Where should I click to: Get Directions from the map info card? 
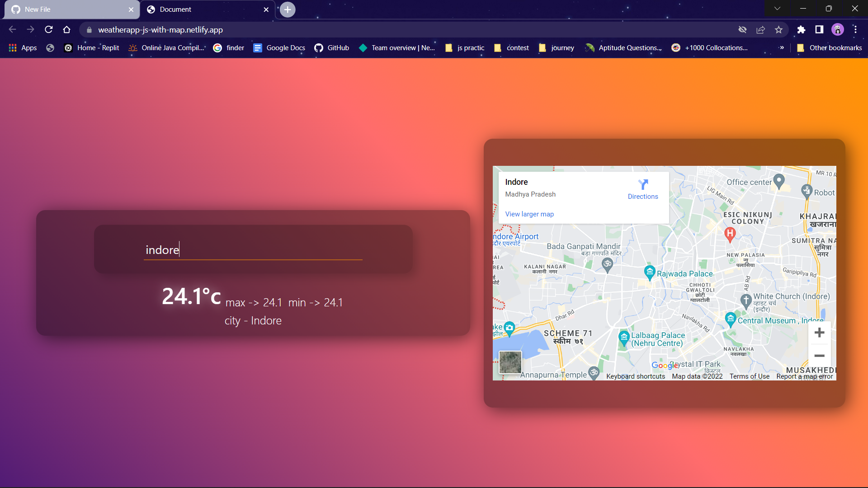[x=643, y=188]
